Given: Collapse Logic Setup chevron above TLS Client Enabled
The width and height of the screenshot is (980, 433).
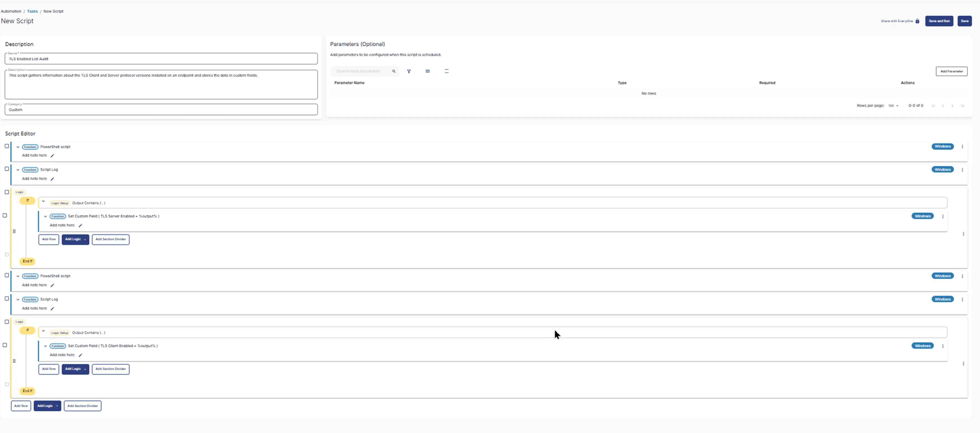Looking at the screenshot, I should (43, 331).
